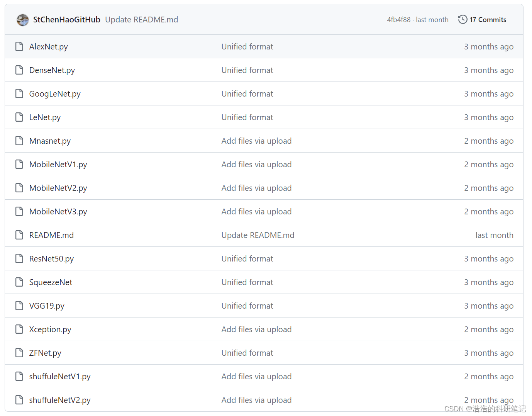Viewport: 532px width, 416px height.
Task: Open the ResNet50.py file
Action: pyautogui.click(x=51, y=258)
